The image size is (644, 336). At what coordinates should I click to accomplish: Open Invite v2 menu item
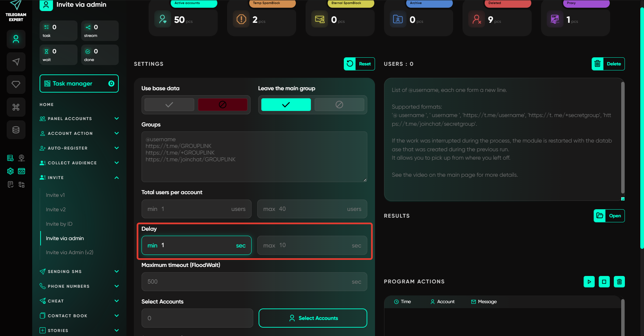point(56,210)
